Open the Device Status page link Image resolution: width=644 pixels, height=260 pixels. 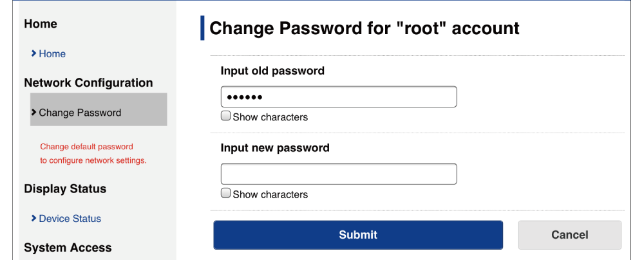point(70,219)
